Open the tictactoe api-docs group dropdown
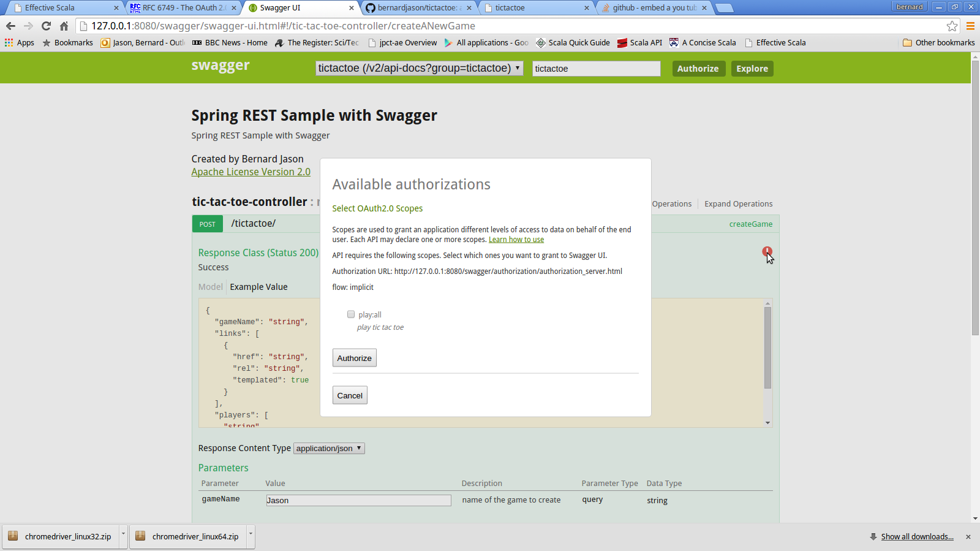This screenshot has height=551, width=980. (x=420, y=68)
